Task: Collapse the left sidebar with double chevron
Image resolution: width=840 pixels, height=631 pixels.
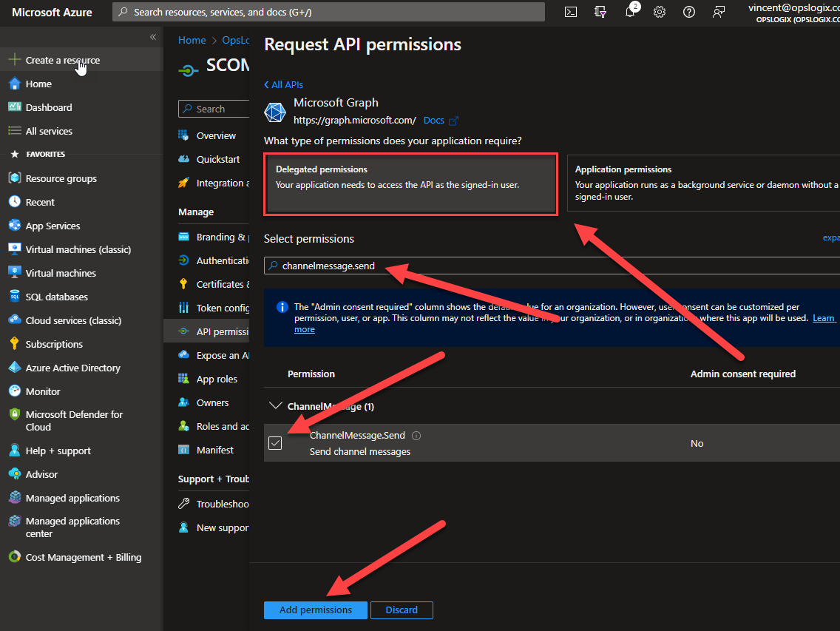Action: [153, 37]
